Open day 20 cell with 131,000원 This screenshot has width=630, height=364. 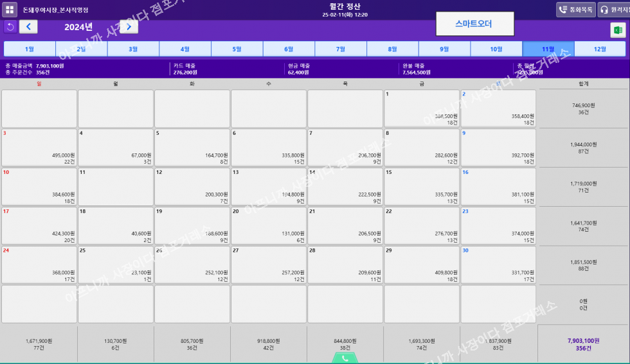[269, 225]
